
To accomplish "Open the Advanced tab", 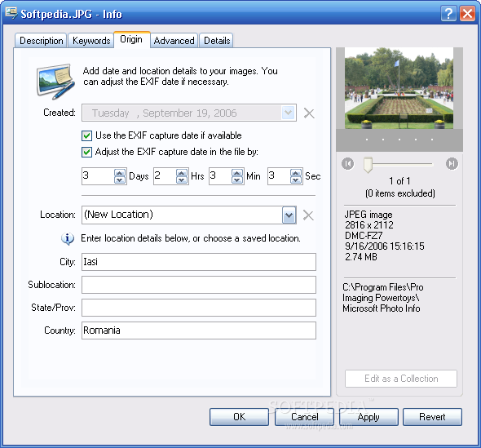I will [x=174, y=41].
